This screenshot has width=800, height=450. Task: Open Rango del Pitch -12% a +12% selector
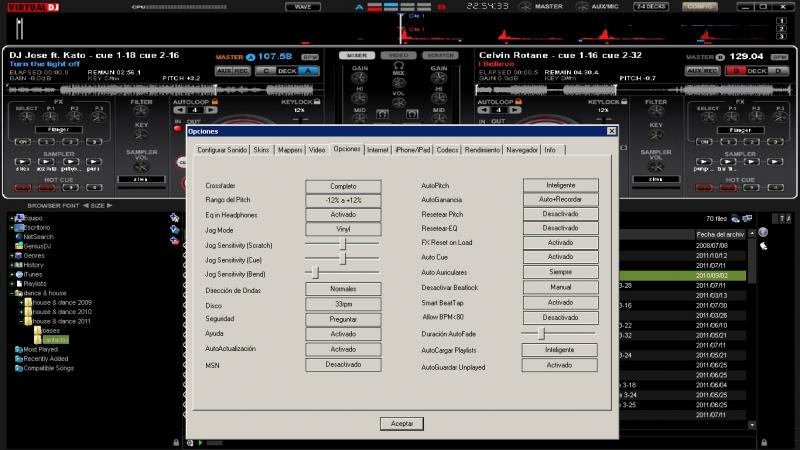point(343,201)
